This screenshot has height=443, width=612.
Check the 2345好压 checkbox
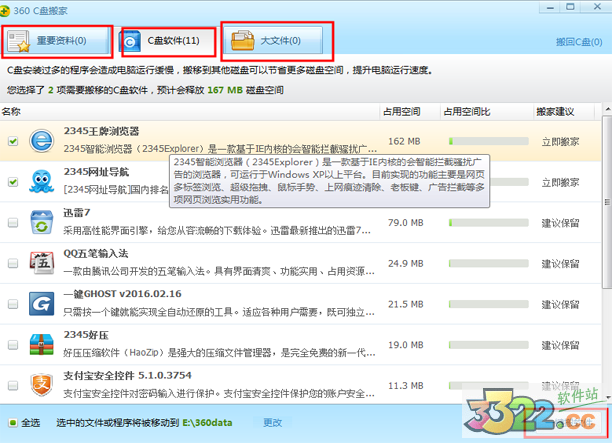pyautogui.click(x=13, y=345)
